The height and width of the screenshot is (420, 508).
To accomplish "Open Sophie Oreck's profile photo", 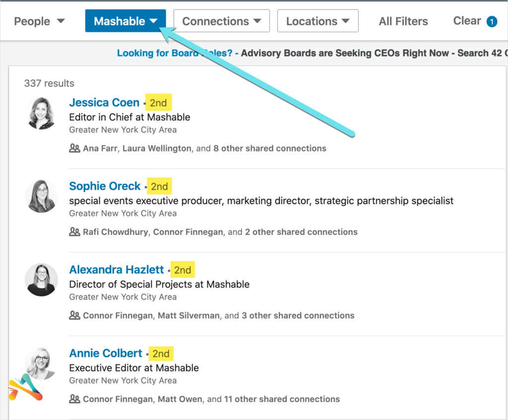I will point(42,197).
